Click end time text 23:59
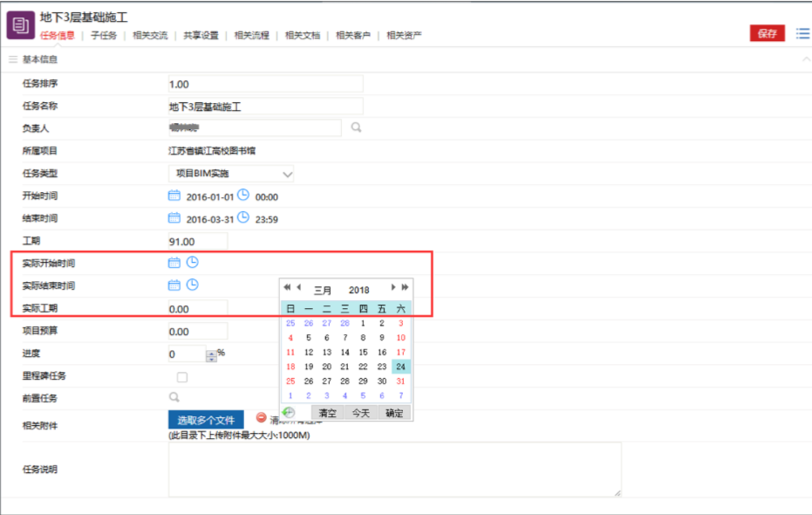Screen dimensions: 812x515 pos(267,219)
